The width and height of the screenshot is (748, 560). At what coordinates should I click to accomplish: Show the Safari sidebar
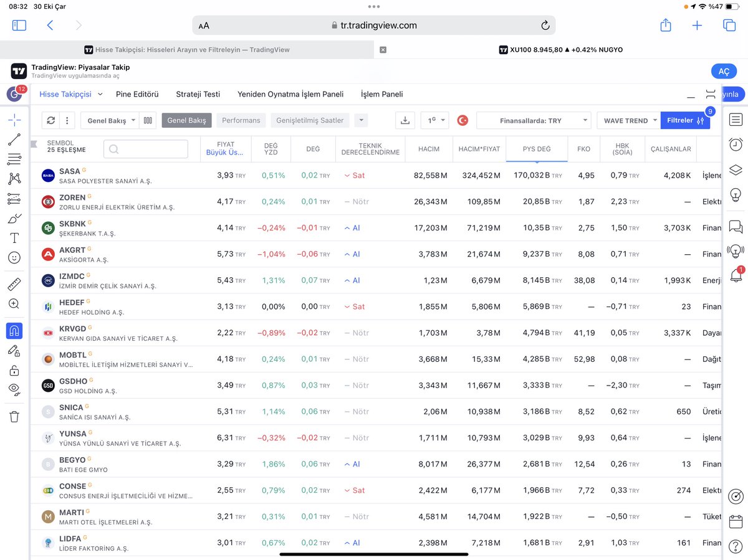(19, 26)
